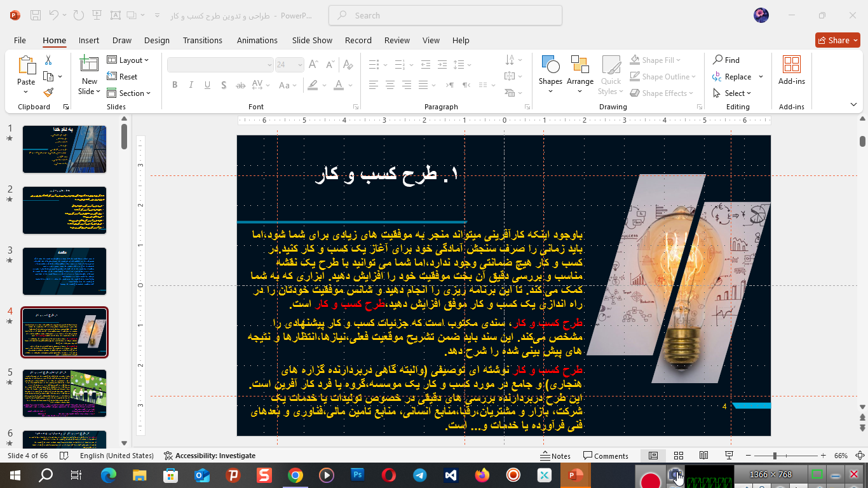Select slide 5 thumbnail
Screen dimensions: 868x488
pos(64,393)
